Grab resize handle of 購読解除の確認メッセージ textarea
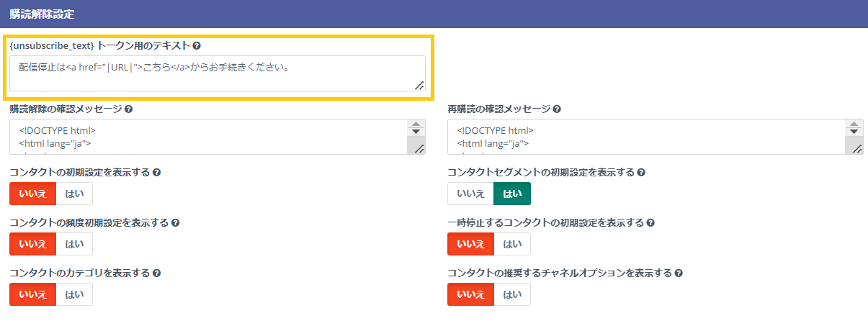 pos(419,149)
